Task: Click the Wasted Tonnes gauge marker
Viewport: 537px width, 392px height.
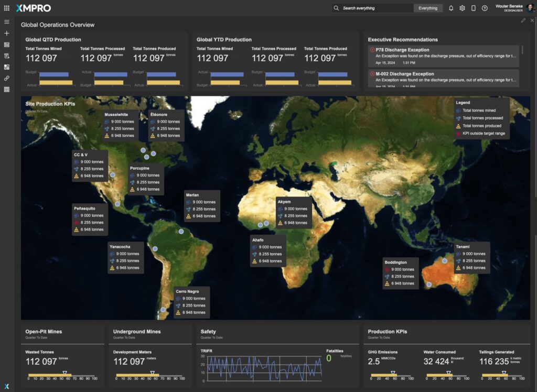Action: pos(65,373)
